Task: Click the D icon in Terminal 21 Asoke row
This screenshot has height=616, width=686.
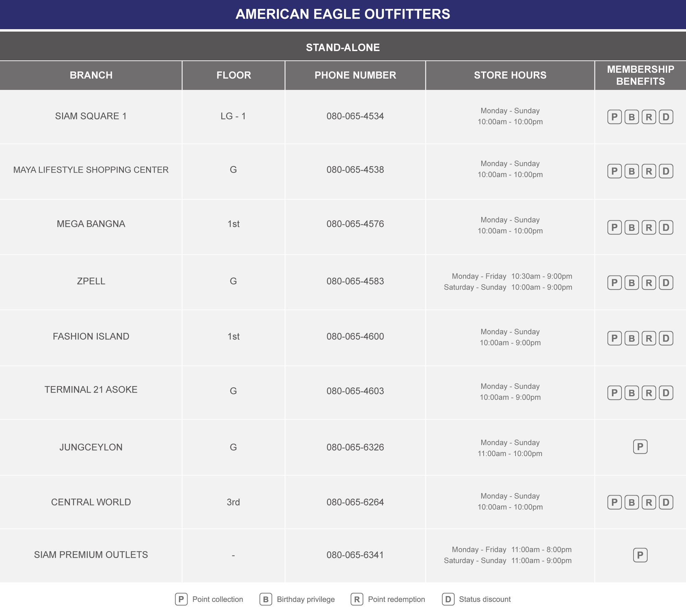Action: (666, 393)
